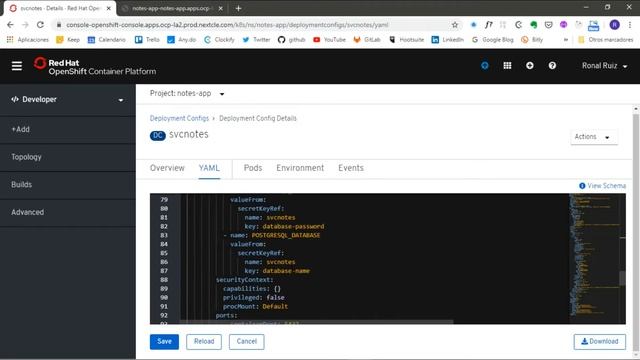Open the Otros marcadores bookmarks folder
The height and width of the screenshot is (360, 640).
click(x=606, y=40)
